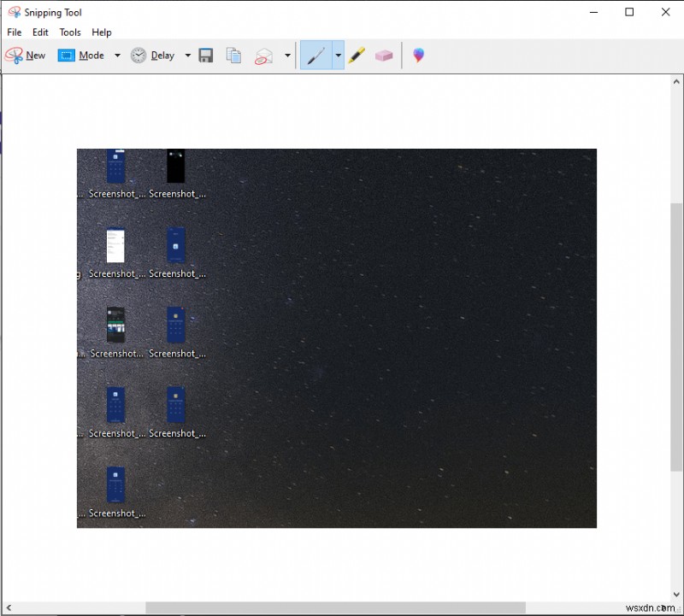
Task: Select the Highlighter tool
Action: coord(357,55)
